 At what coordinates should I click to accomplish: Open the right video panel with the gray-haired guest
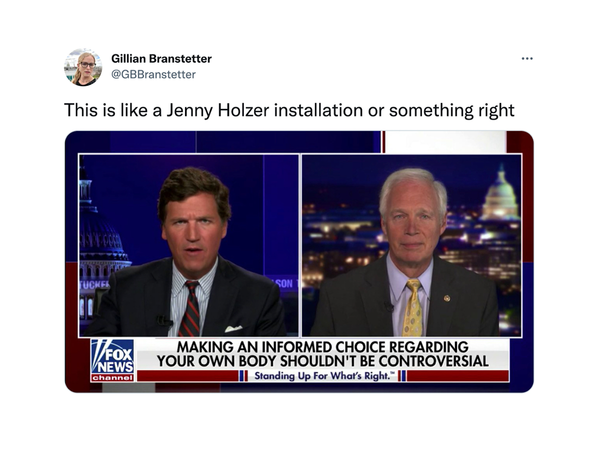click(412, 245)
